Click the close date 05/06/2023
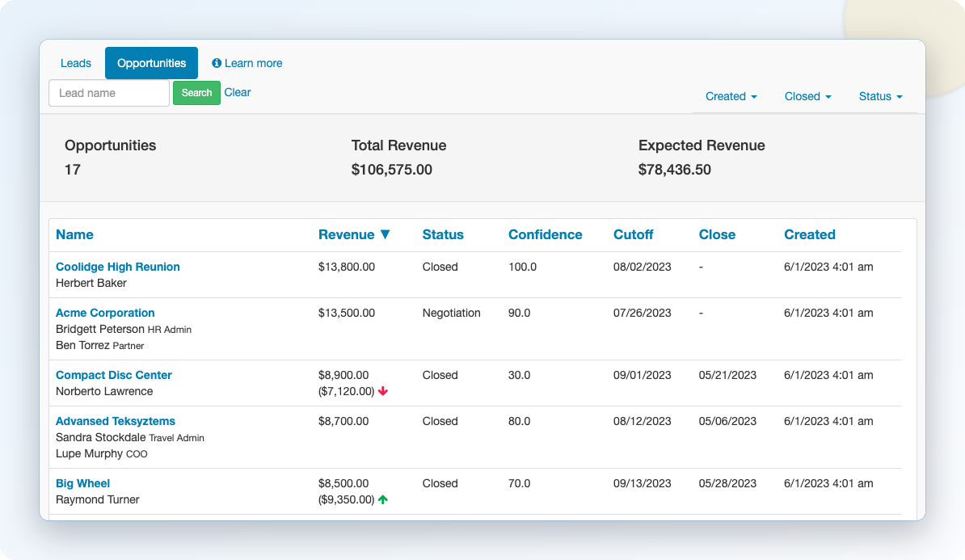The image size is (965, 560). click(727, 421)
